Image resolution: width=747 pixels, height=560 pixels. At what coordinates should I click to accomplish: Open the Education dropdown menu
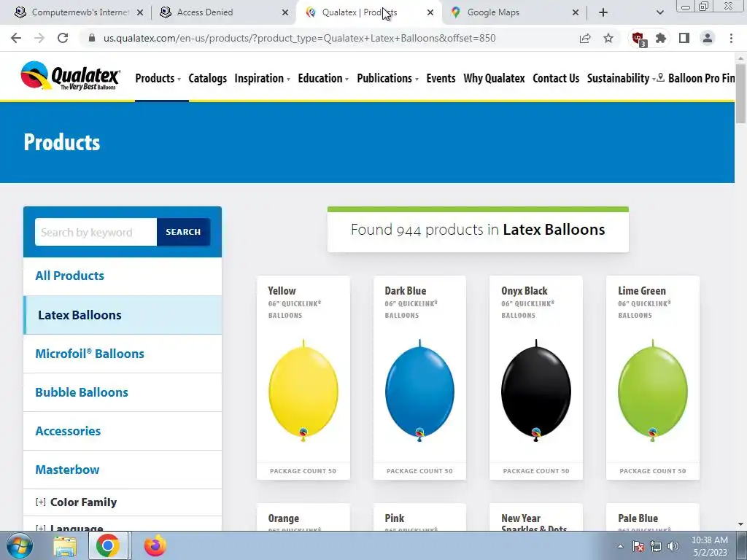pos(323,78)
